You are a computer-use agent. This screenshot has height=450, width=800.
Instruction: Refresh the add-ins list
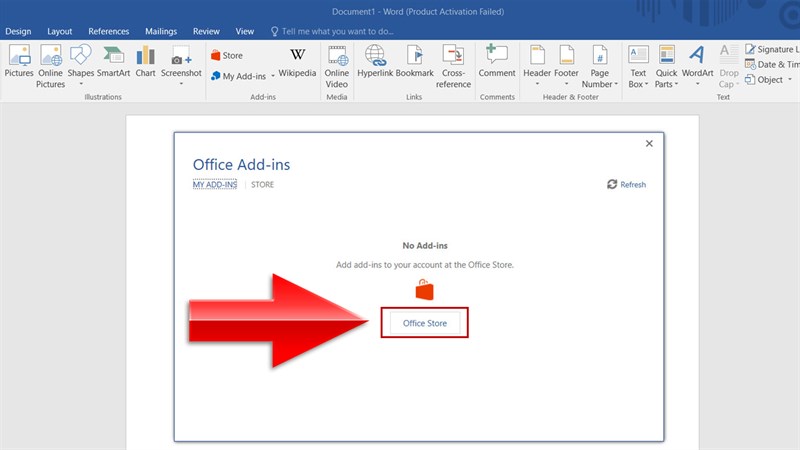627,184
